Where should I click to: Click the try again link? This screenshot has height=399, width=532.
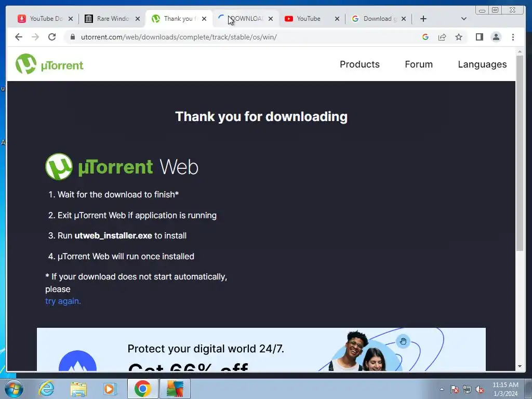(63, 301)
